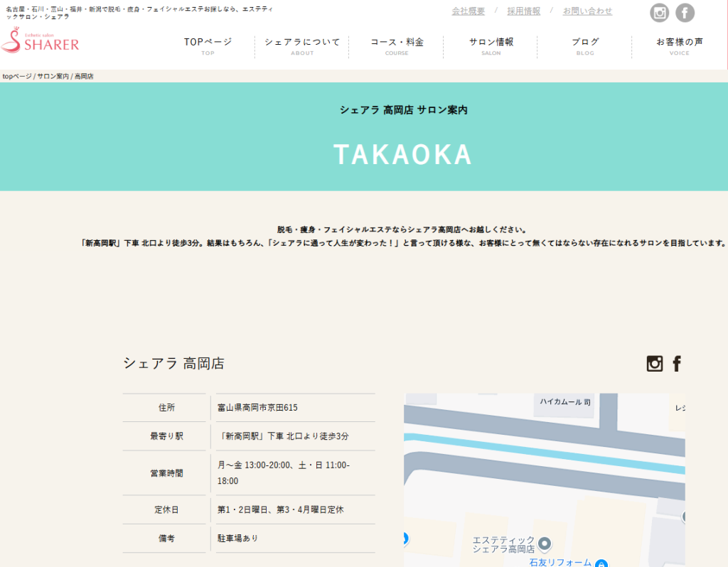Click the ハイカムール 司 label on the map
The width and height of the screenshot is (728, 567).
[x=564, y=402]
